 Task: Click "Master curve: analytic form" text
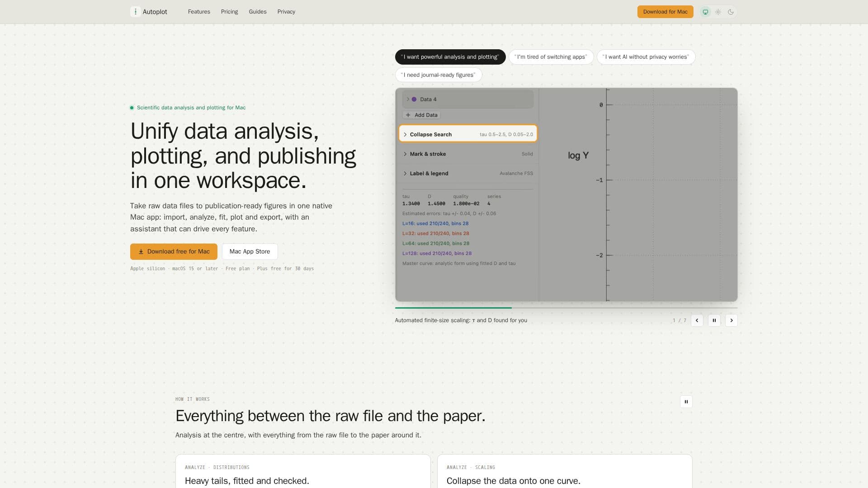459,263
